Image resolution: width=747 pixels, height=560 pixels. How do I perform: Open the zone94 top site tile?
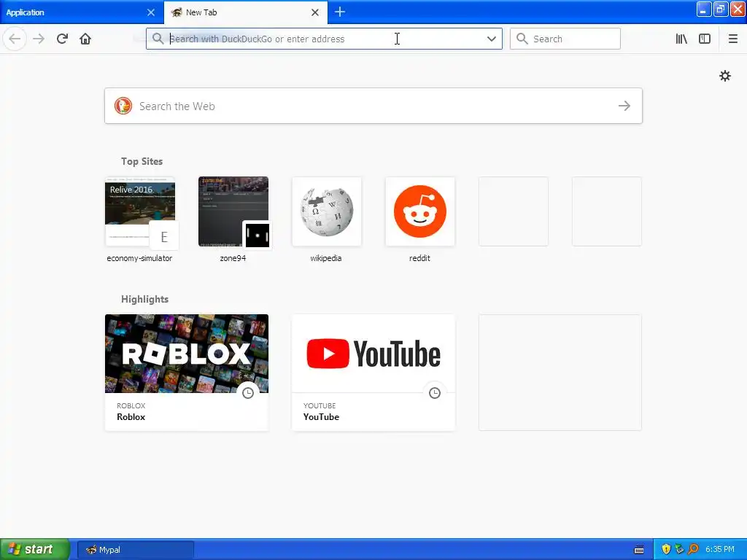tap(233, 211)
